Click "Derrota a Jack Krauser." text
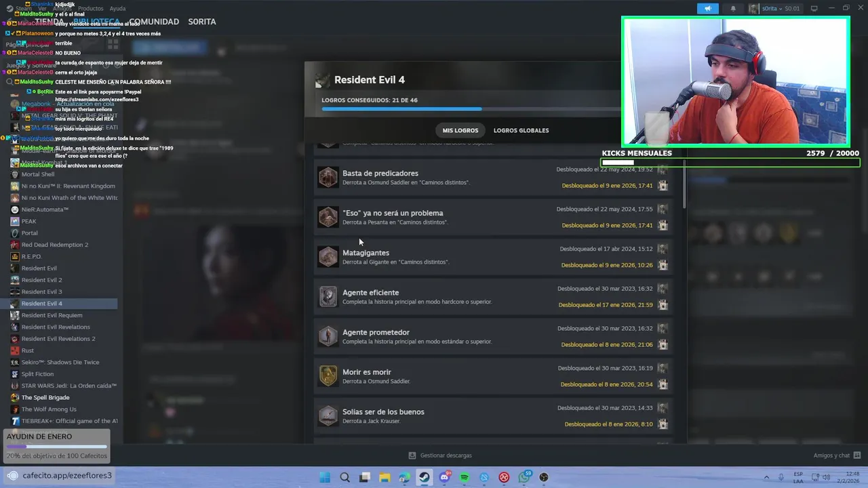Viewport: 868px width, 488px height. coord(372,421)
